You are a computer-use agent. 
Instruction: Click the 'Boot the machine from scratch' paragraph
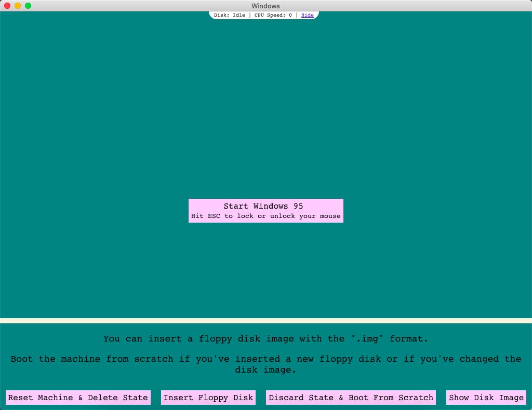pyautogui.click(x=265, y=364)
